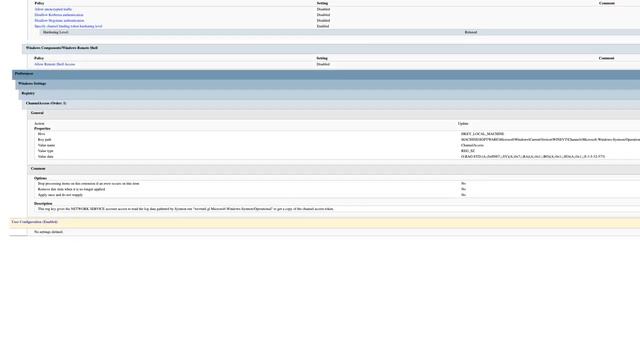Select the Key path row label
This screenshot has height=360, width=640.
click(x=44, y=140)
